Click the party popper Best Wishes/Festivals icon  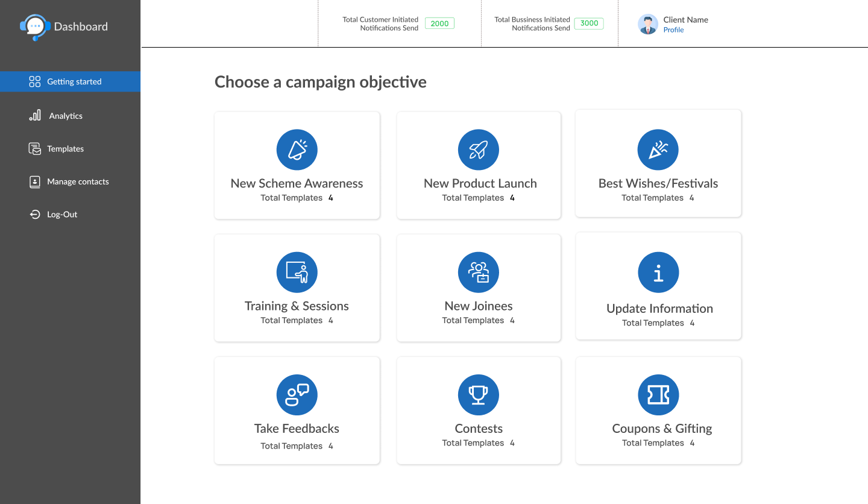pos(658,150)
